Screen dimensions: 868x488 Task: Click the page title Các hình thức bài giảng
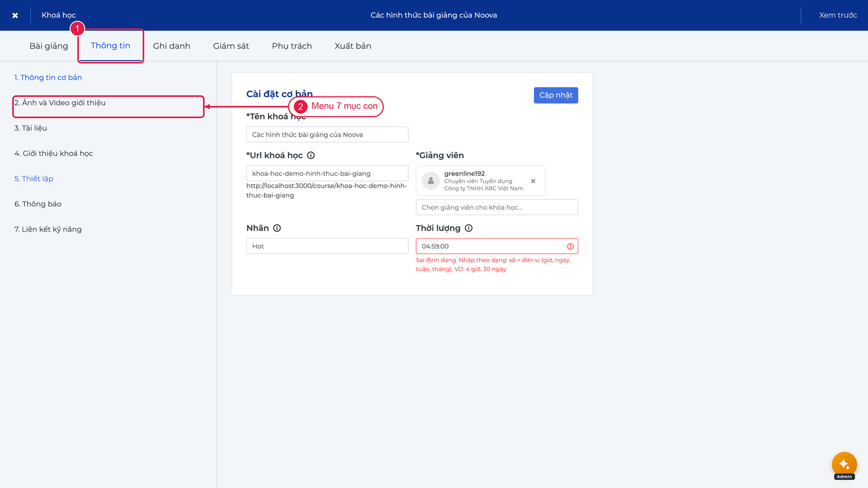[x=434, y=15]
